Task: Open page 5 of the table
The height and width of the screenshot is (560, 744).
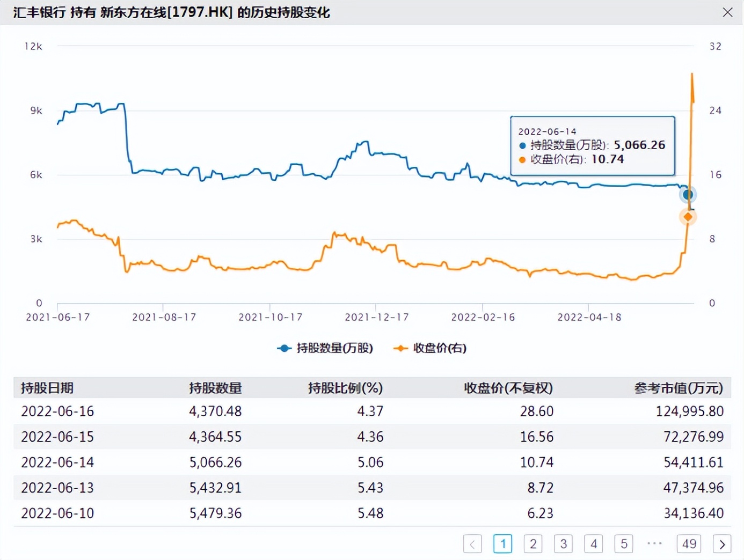Action: 624,544
